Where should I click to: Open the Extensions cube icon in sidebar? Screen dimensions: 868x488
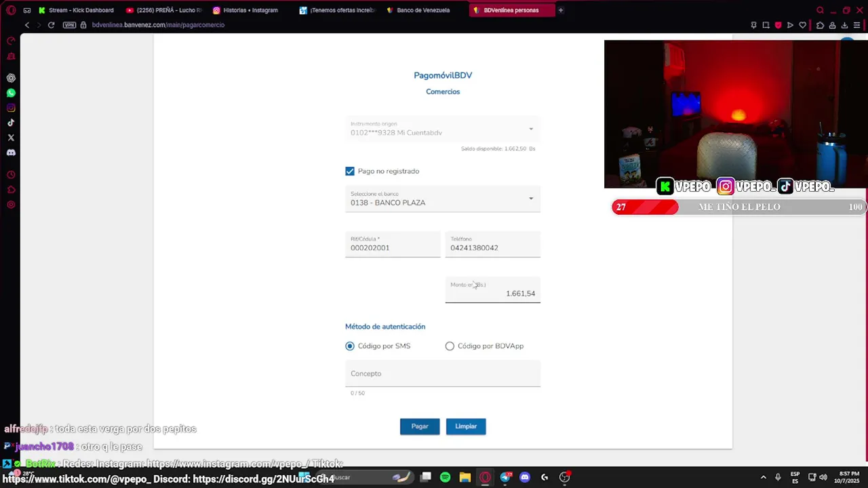pos(11,190)
